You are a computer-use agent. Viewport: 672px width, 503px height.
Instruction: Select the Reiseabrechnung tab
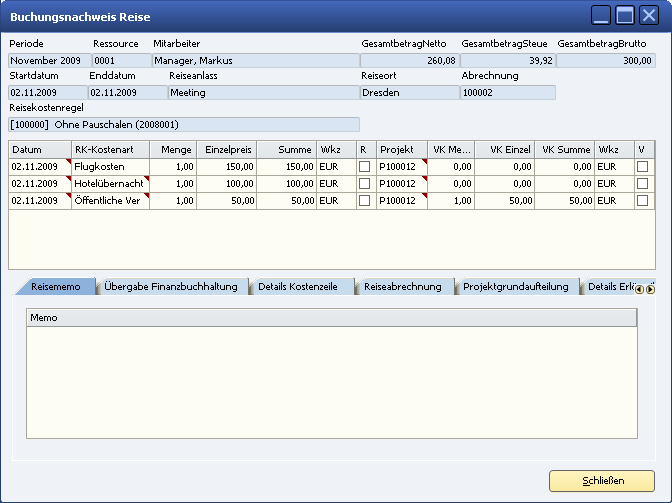point(402,287)
